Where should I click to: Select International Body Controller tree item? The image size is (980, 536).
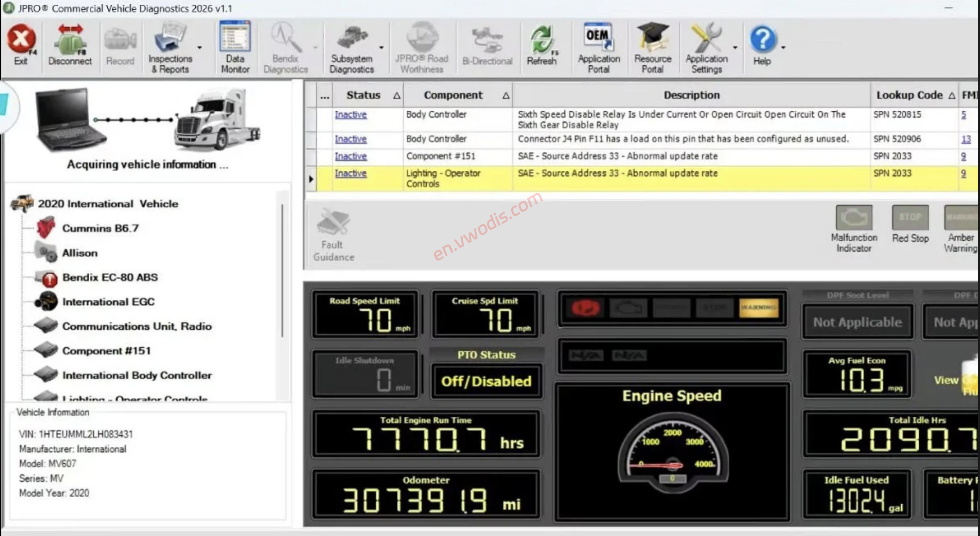point(137,375)
